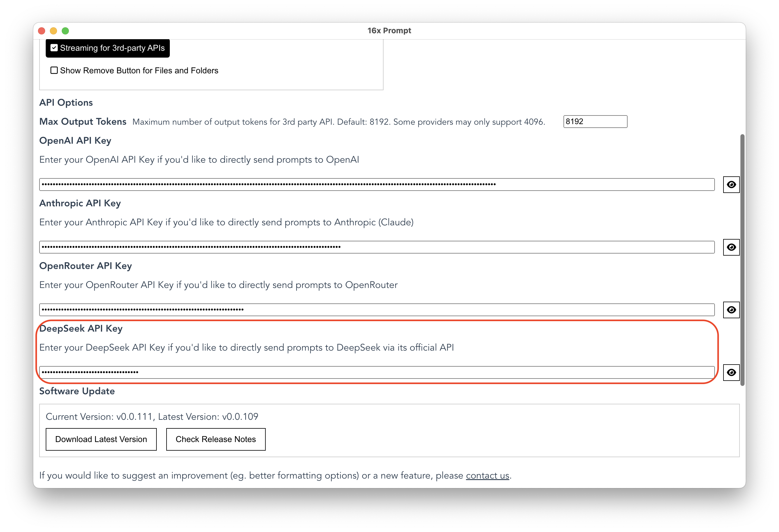This screenshot has width=779, height=532.
Task: Enable Show Remove Button for Files and Folders
Action: tap(54, 70)
